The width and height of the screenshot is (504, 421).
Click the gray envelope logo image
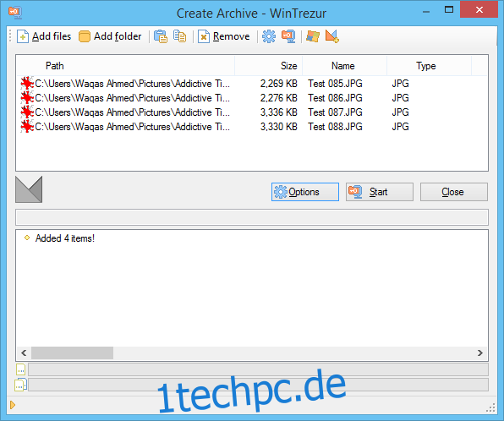point(29,189)
